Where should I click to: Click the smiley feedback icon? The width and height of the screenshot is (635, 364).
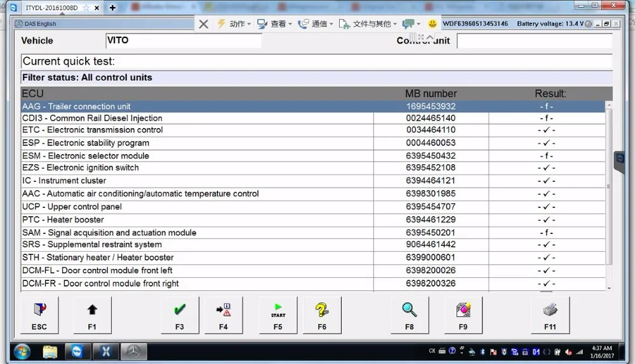432,24
